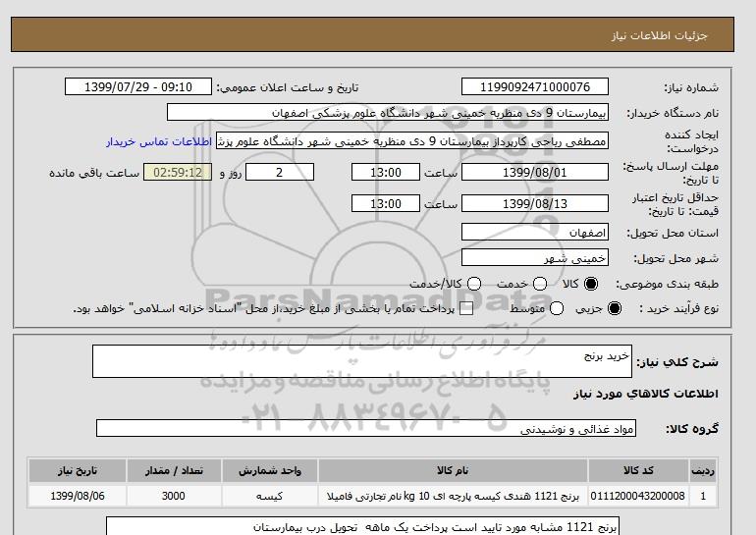Click the need date cell 1399/08/06

coord(78,496)
